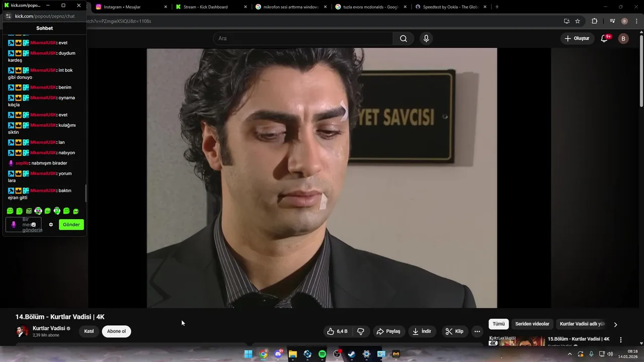This screenshot has height=362, width=644.
Task: Expand the next filter chips arrow
Action: pos(615,324)
